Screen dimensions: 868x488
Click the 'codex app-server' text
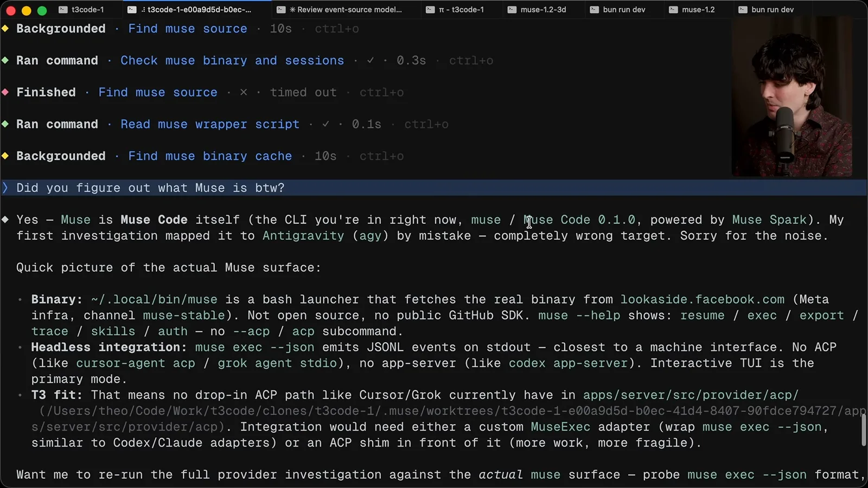coord(568,363)
